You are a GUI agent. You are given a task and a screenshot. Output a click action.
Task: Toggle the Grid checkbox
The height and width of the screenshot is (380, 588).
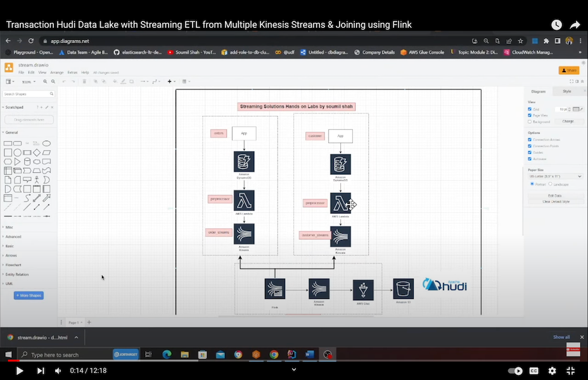pos(530,109)
